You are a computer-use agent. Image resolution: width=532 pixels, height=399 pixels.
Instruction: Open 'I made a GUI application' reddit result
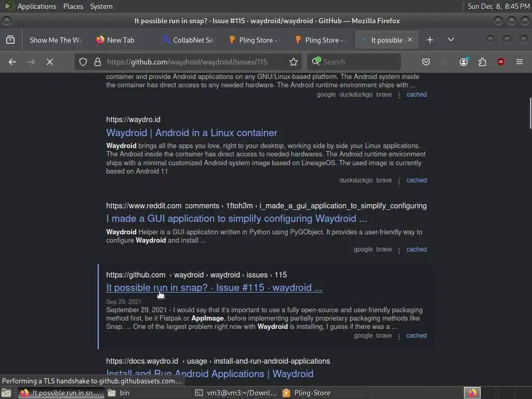[236, 219]
